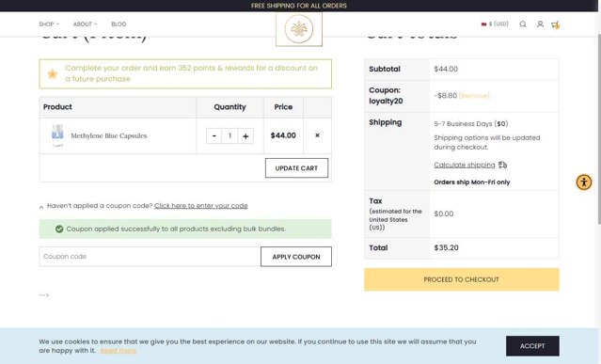601x364 pixels.
Task: Decrease quantity with the minus button
Action: 214,135
